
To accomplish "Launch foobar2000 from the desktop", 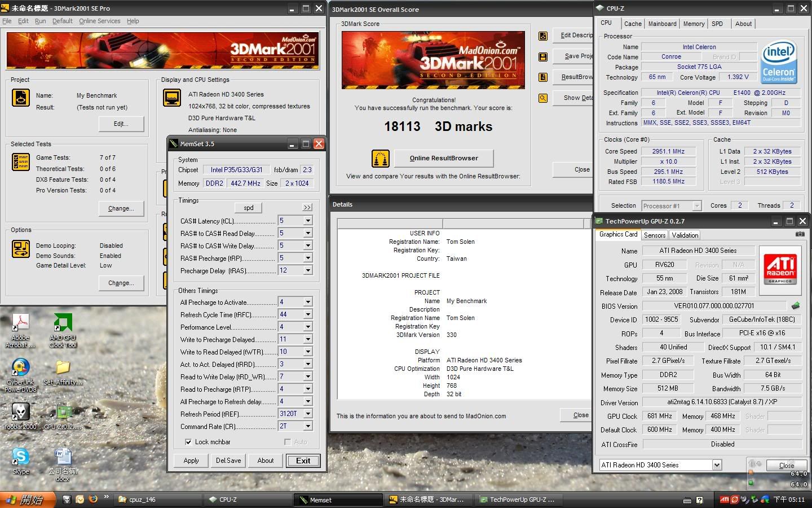I will click(x=21, y=417).
